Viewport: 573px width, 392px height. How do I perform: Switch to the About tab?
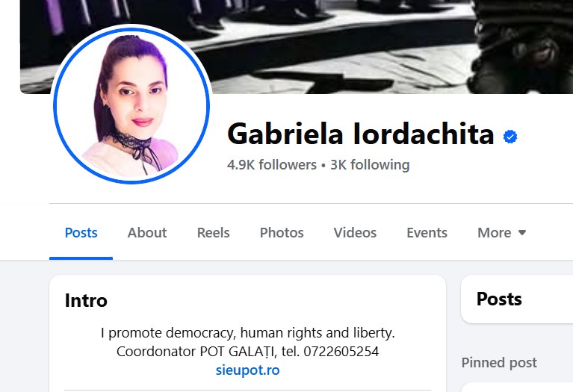click(x=147, y=233)
